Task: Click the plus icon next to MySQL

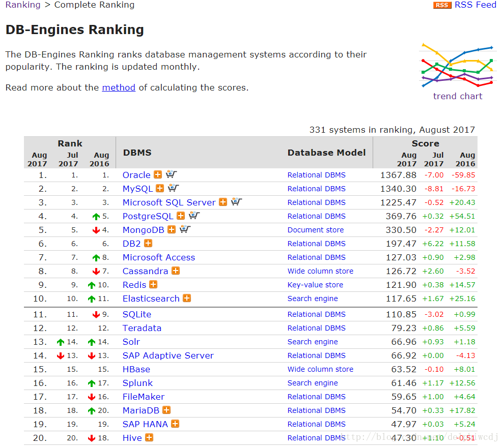Action: (x=160, y=188)
